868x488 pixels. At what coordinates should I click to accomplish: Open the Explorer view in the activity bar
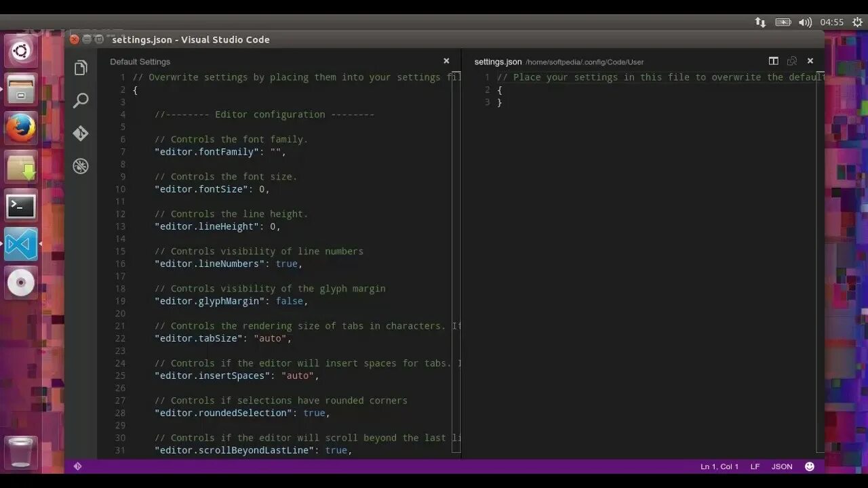pyautogui.click(x=81, y=68)
